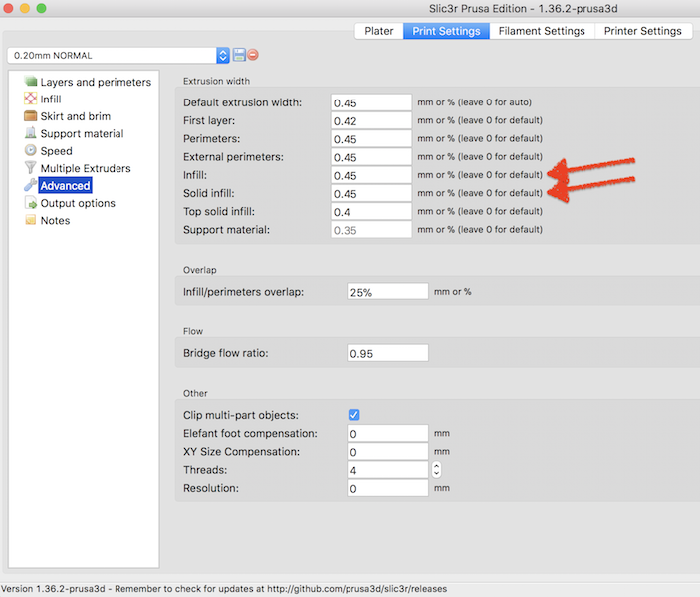Open Output options in the sidebar
The image size is (700, 597).
[77, 203]
